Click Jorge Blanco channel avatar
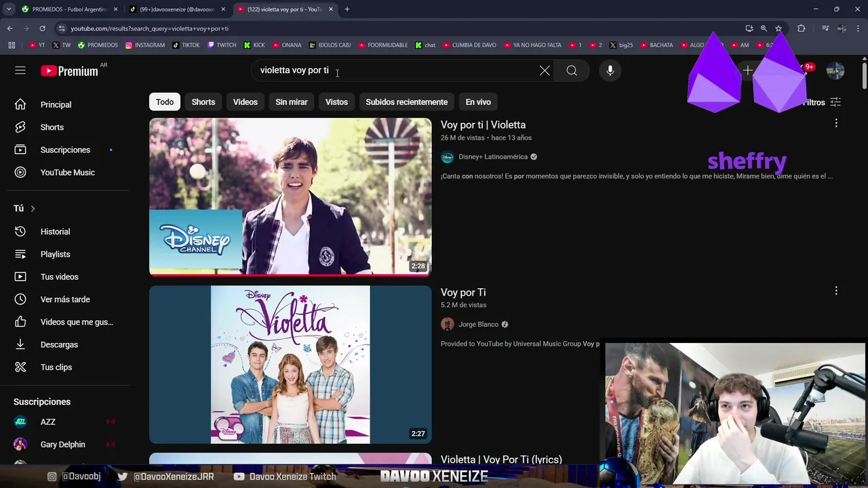868x488 pixels. tap(447, 324)
